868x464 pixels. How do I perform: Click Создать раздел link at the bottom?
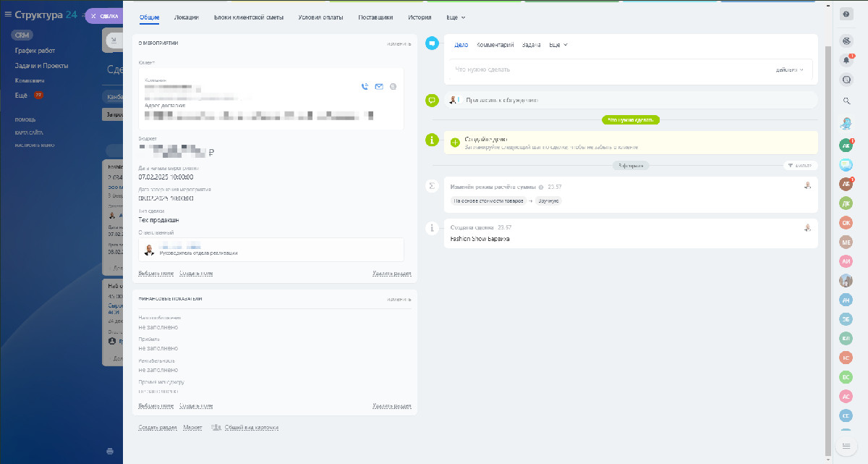click(158, 428)
